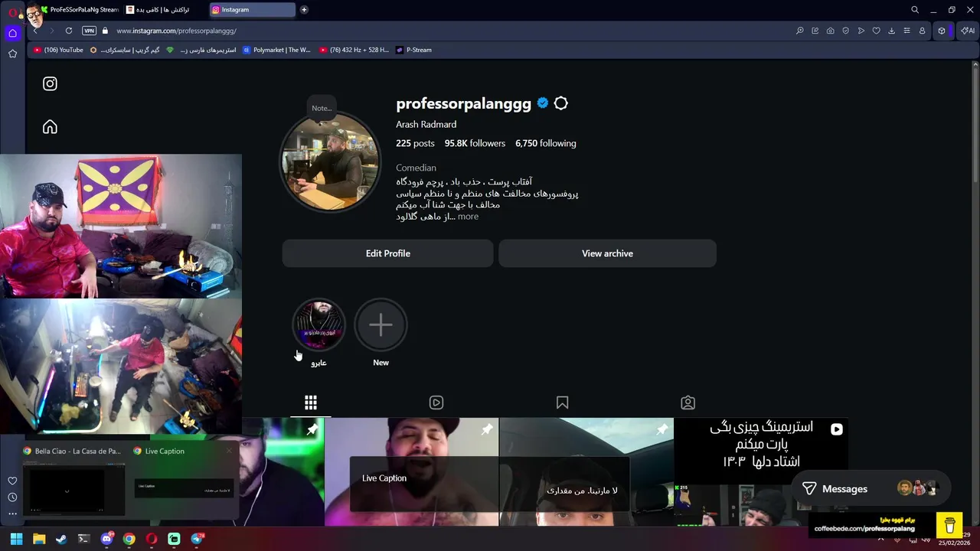Screen dimensions: 980x551
Task: Show the Reels tab icon
Action: click(436, 403)
